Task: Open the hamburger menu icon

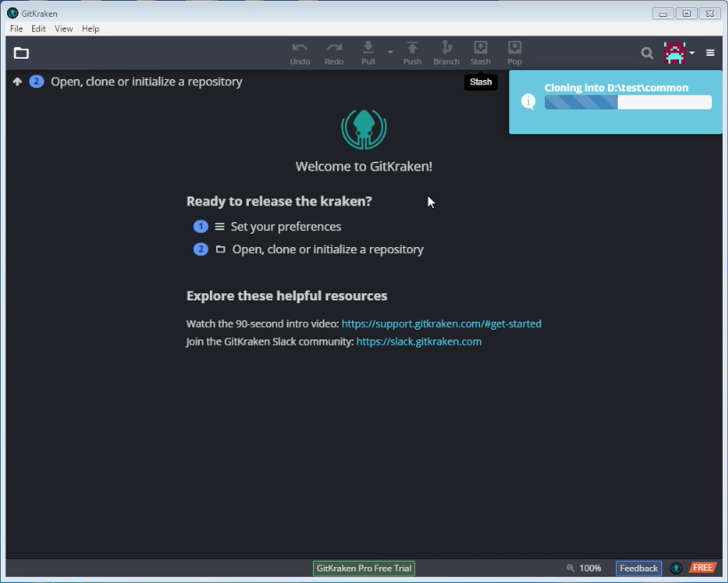Action: (710, 53)
